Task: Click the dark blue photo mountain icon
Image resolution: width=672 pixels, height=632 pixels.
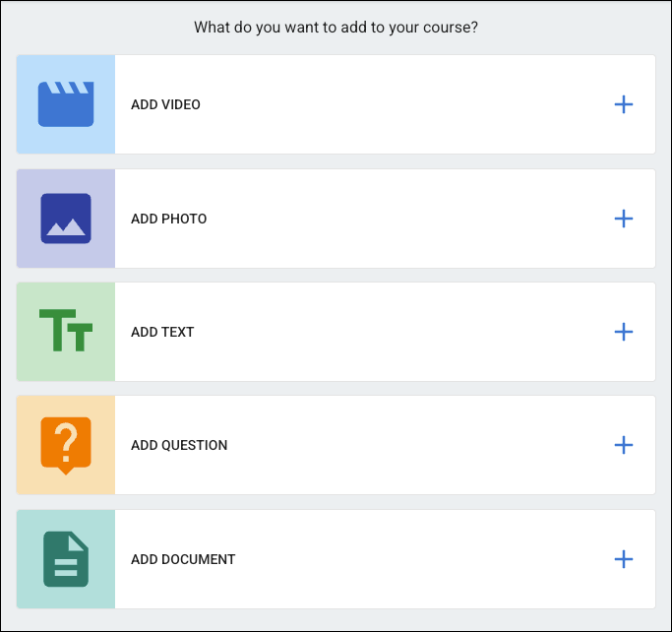Action: point(66,218)
